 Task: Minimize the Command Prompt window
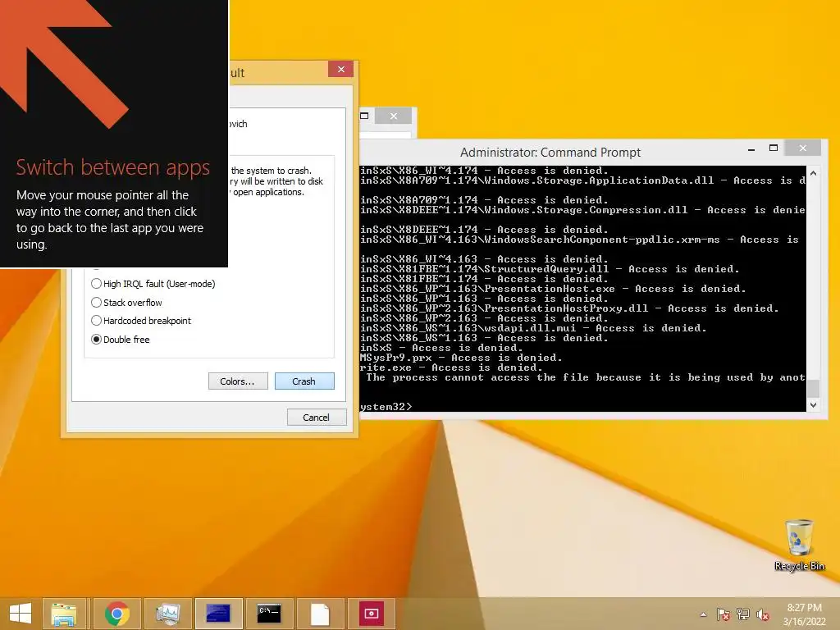[x=751, y=150]
